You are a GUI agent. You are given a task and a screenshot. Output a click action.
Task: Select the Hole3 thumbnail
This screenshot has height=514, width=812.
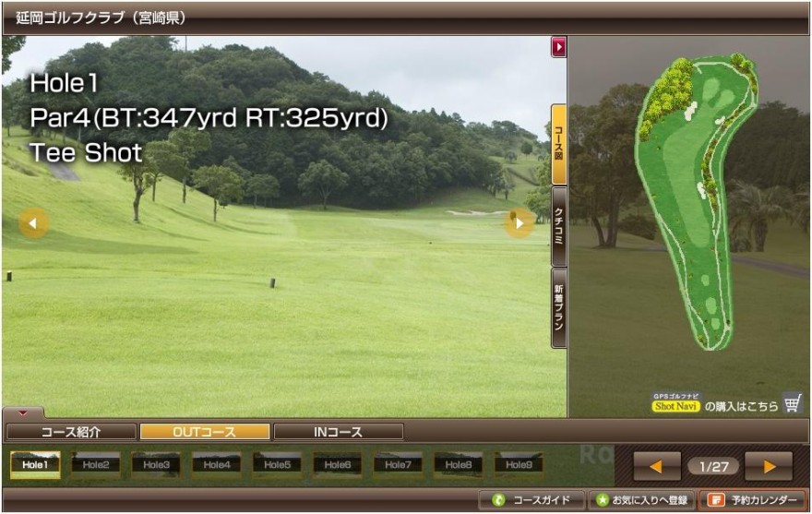tap(156, 465)
